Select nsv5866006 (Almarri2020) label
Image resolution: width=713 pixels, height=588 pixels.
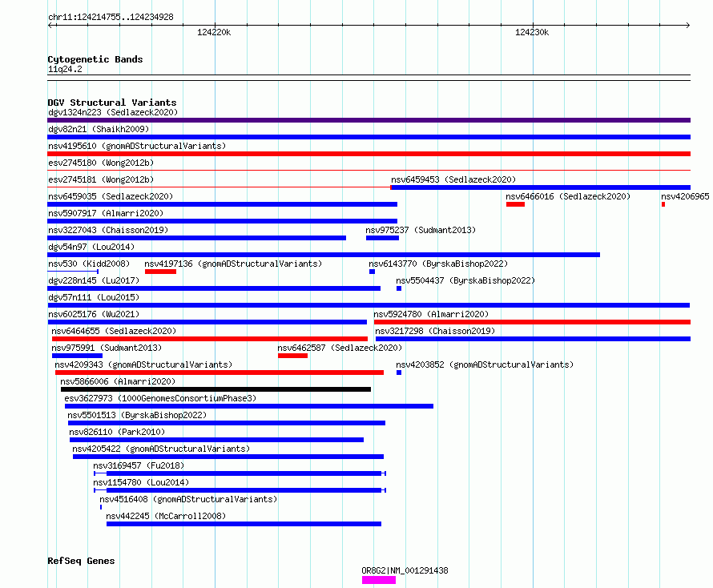coord(118,381)
